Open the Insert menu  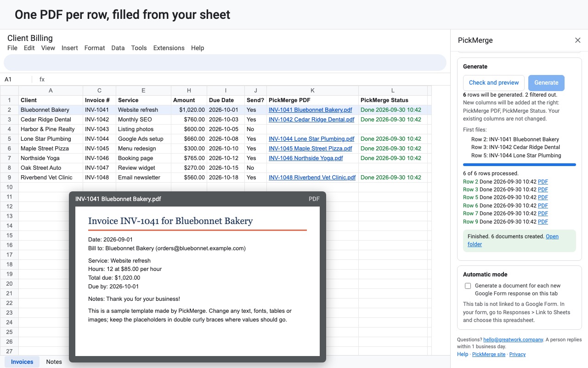(x=70, y=48)
